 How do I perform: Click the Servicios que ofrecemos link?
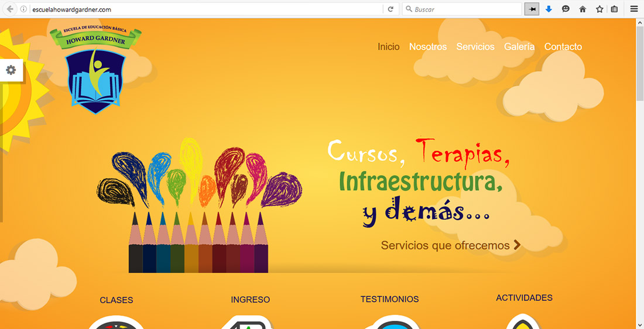point(445,245)
